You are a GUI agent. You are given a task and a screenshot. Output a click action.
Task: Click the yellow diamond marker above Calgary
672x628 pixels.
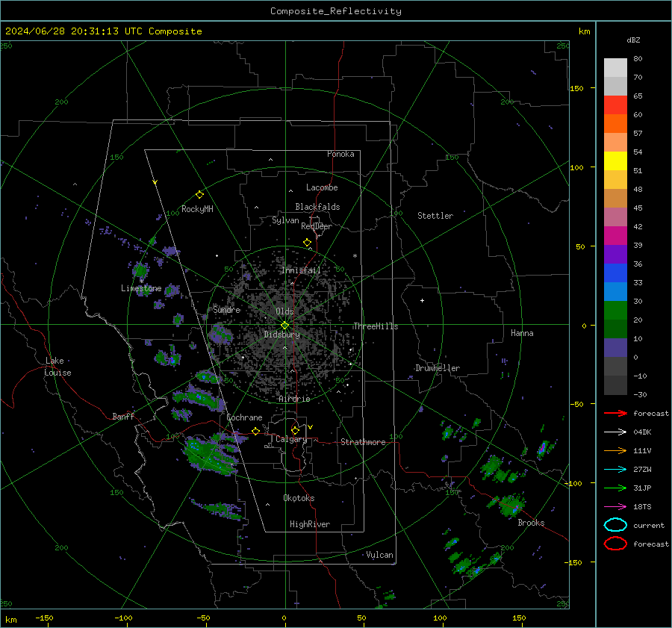[x=295, y=430]
